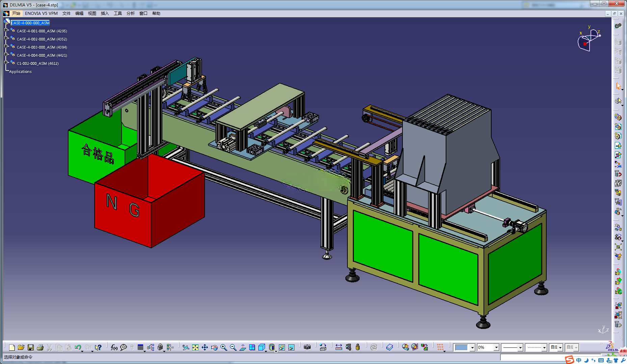Open the line thickness dropdown
The width and height of the screenshot is (627, 364).
[520, 347]
